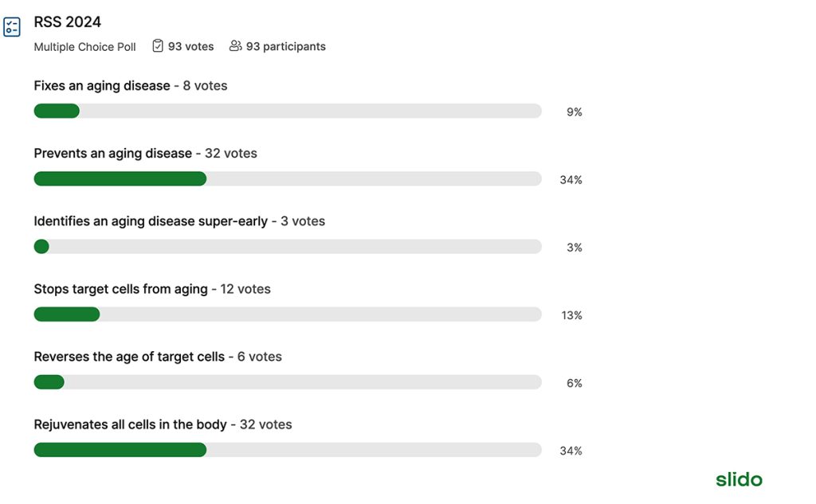
Task: Choose 'Reverses the age of target cells'
Action: (x=129, y=357)
